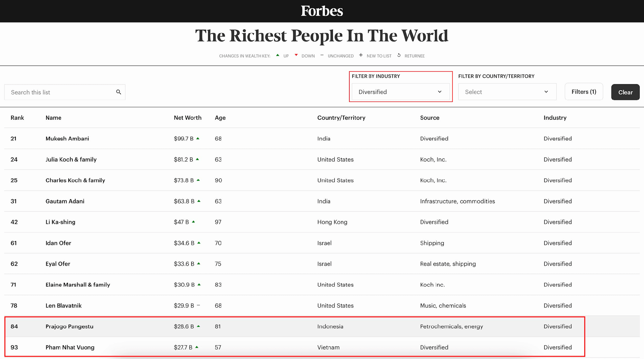Open Li Ka-shing's entry
644x359 pixels.
tap(61, 222)
